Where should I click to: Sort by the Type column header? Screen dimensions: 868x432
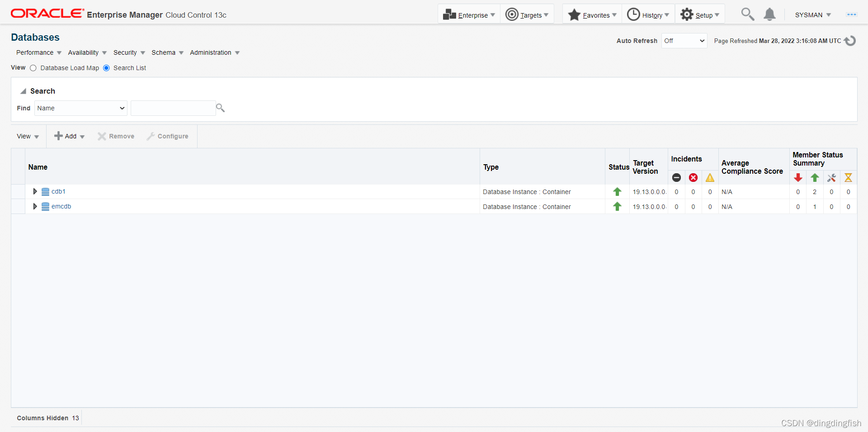tap(491, 167)
